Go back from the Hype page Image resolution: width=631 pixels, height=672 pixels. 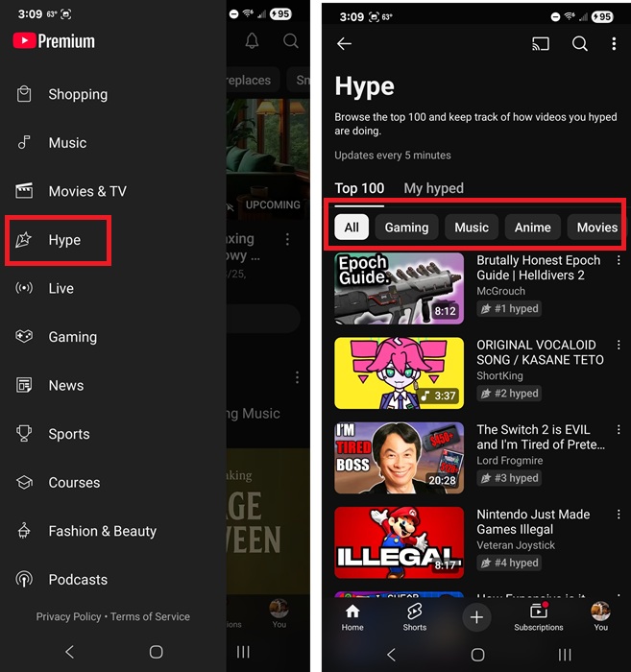[344, 43]
